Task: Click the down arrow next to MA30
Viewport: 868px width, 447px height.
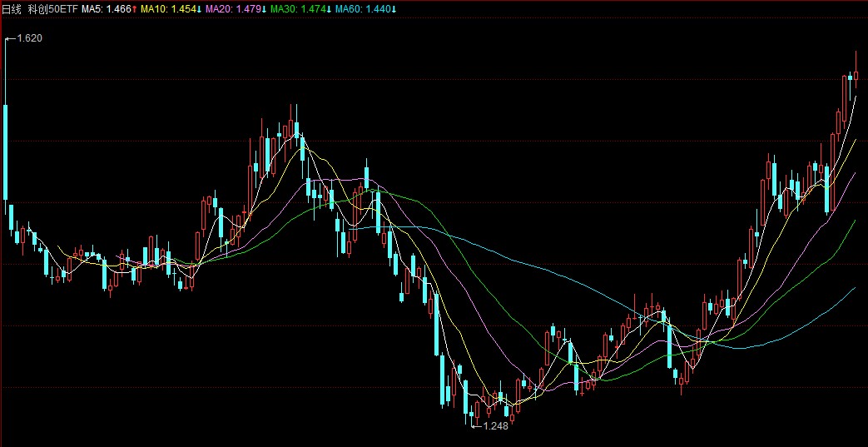Action: pyautogui.click(x=330, y=8)
